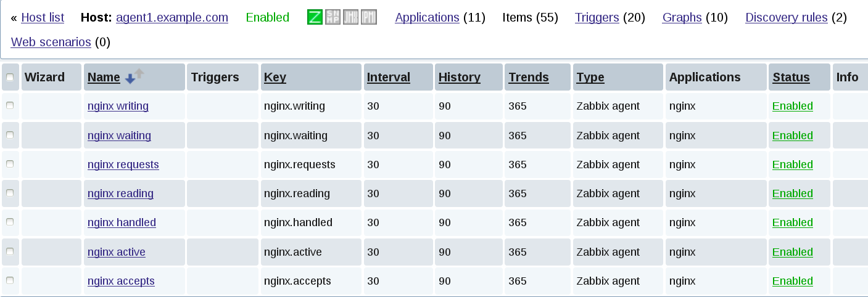Click the JMX availability icon
The height and width of the screenshot is (297, 868).
(351, 17)
